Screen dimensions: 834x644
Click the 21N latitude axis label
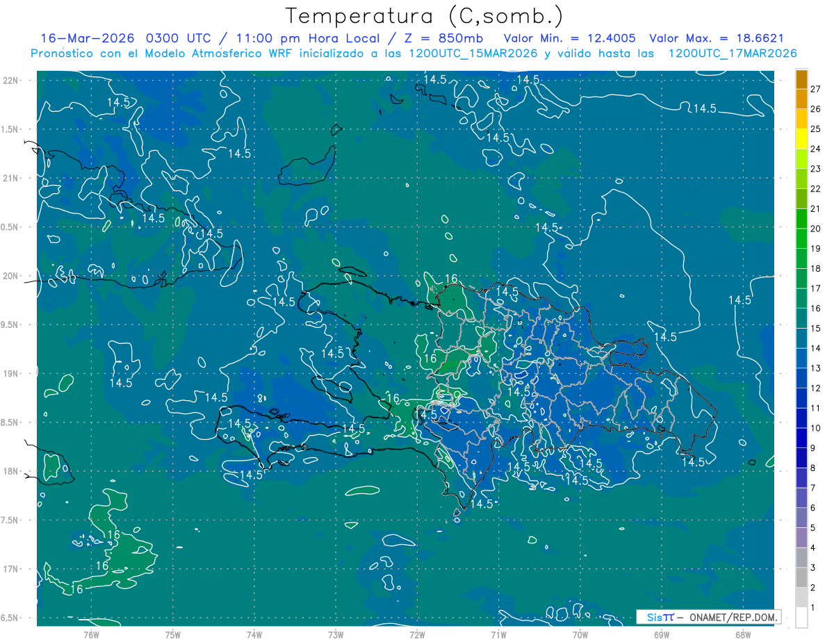tap(10, 178)
